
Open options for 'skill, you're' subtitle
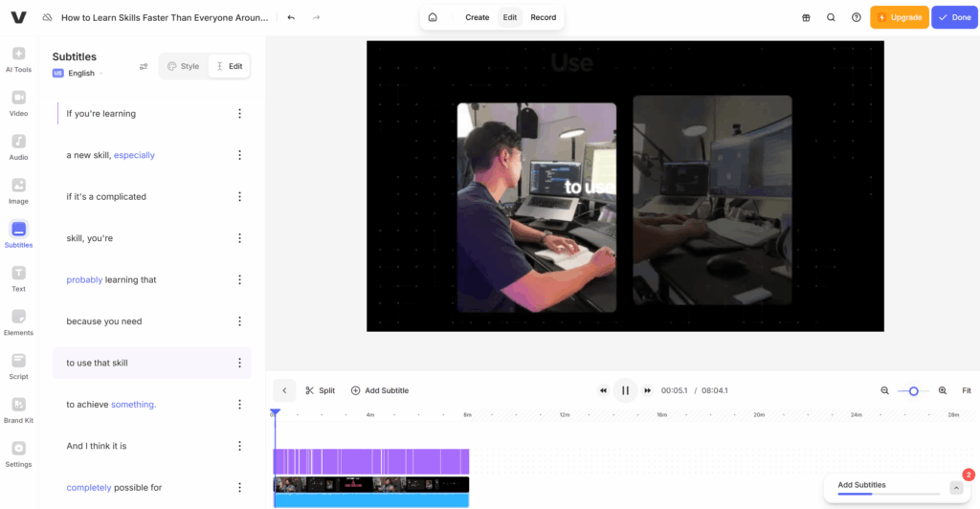point(239,238)
